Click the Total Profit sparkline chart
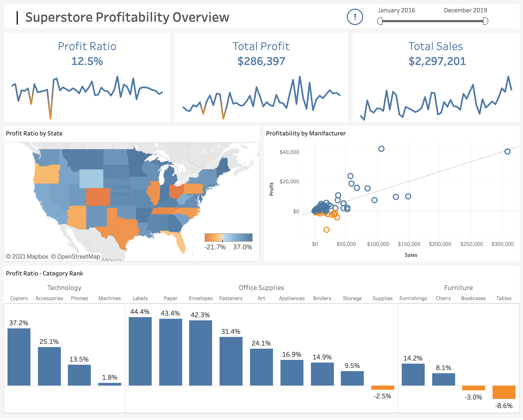523x420 pixels. (x=261, y=102)
